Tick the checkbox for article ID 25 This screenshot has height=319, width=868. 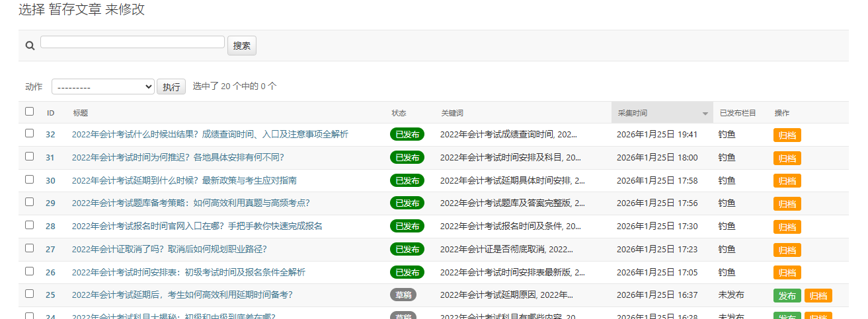(29, 294)
